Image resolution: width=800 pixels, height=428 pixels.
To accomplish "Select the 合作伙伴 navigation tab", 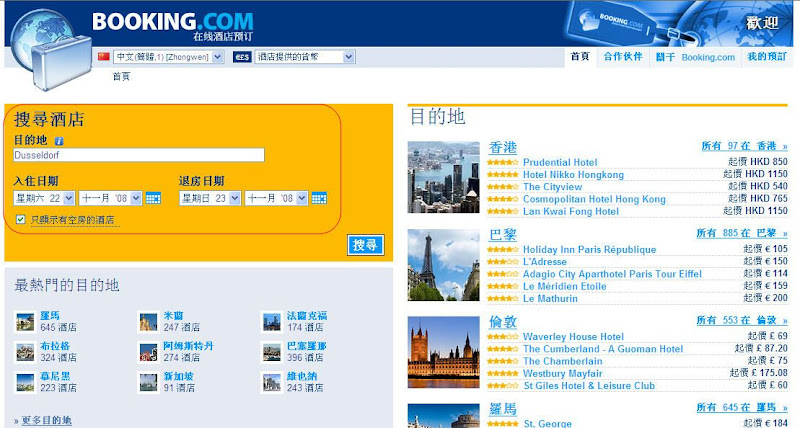I will (x=623, y=57).
